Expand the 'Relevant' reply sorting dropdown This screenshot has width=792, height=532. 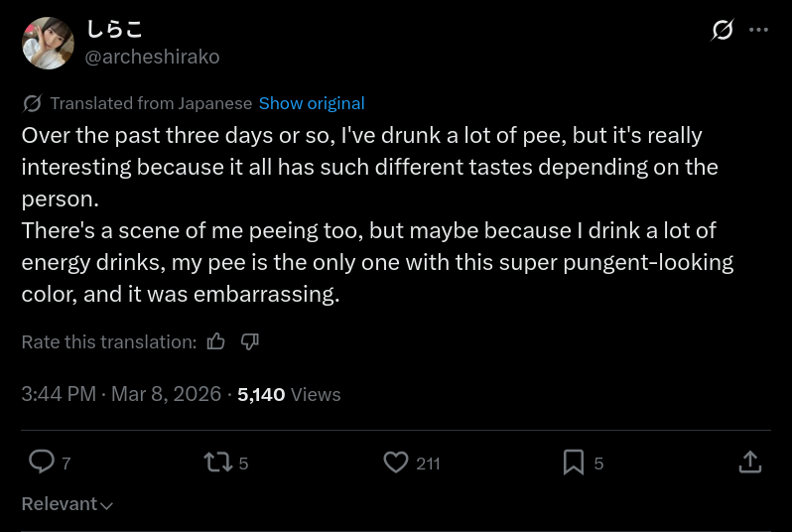point(60,504)
